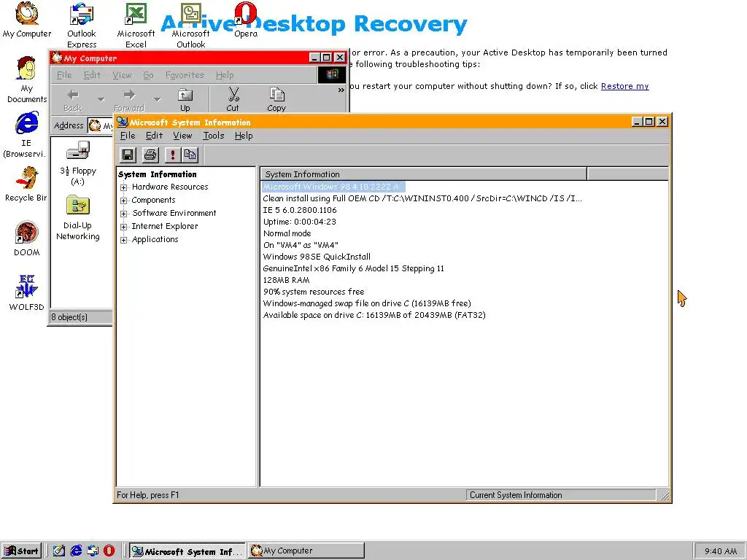
Task: Expand the Applications tree node
Action: tap(124, 239)
